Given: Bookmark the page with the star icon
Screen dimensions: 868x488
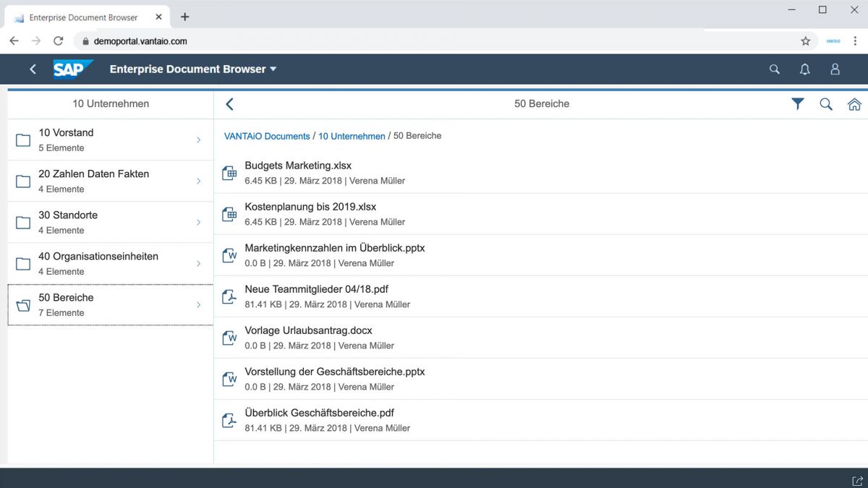Looking at the screenshot, I should [806, 41].
